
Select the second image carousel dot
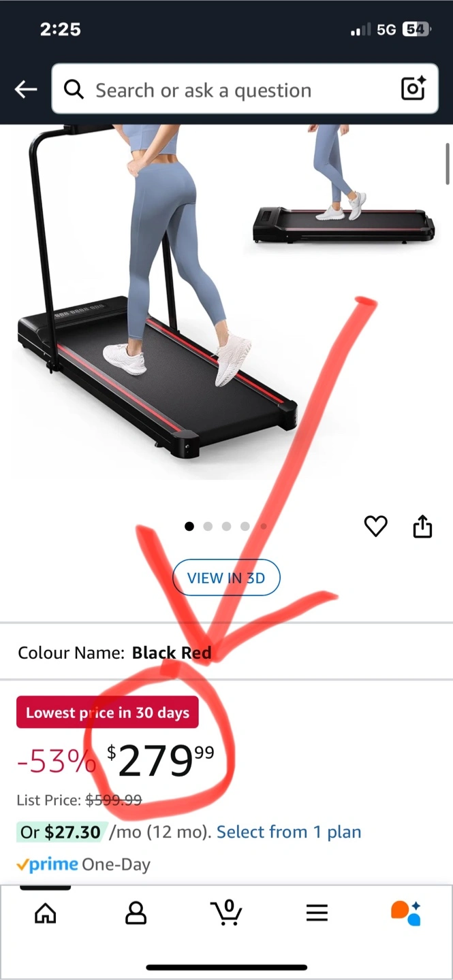point(208,526)
